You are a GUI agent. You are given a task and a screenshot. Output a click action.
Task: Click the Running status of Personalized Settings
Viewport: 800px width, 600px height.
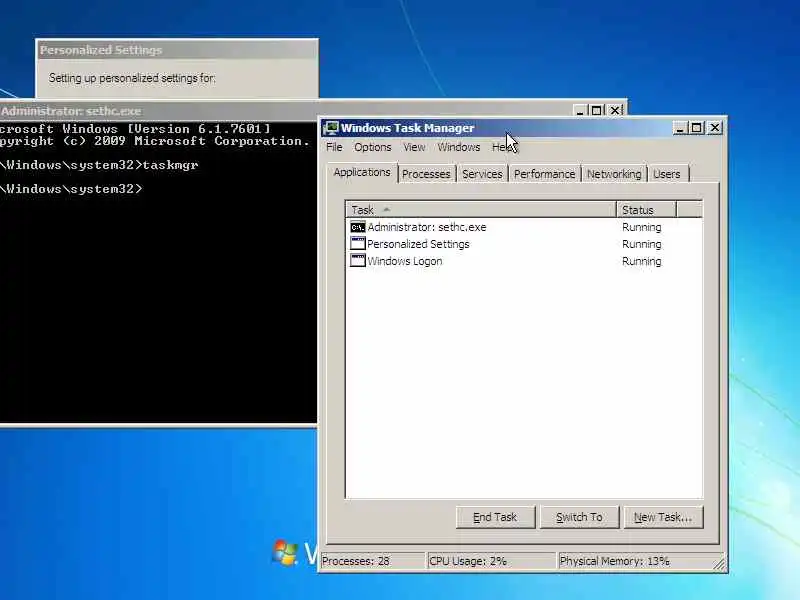(x=641, y=244)
